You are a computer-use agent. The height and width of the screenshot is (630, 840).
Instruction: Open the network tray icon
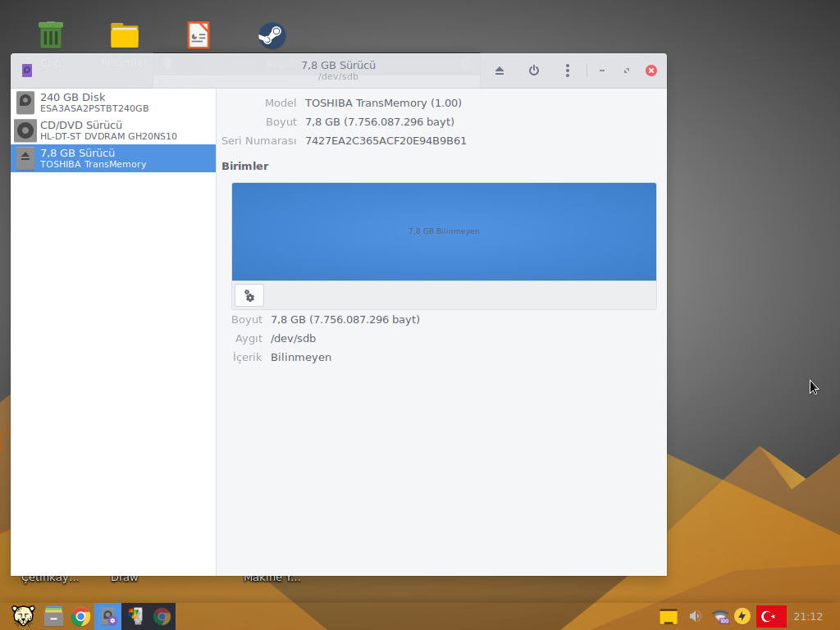pos(720,616)
